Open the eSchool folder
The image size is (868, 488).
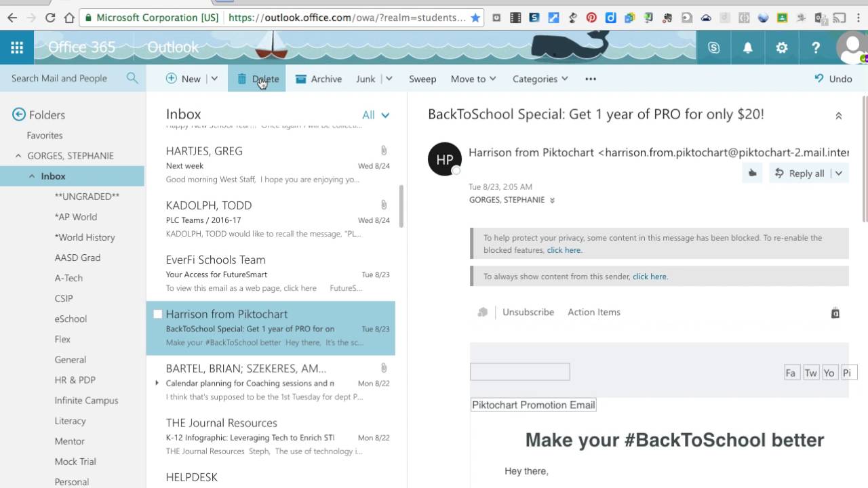[71, 319]
